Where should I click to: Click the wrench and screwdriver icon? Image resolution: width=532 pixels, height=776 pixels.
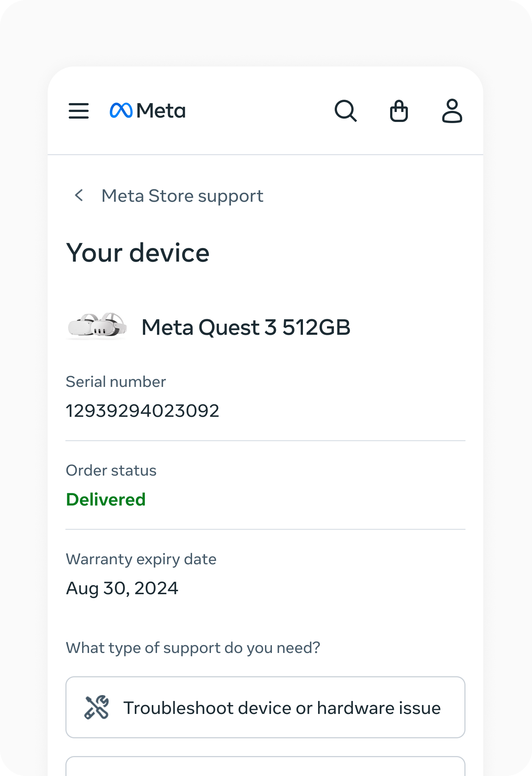pyautogui.click(x=96, y=707)
